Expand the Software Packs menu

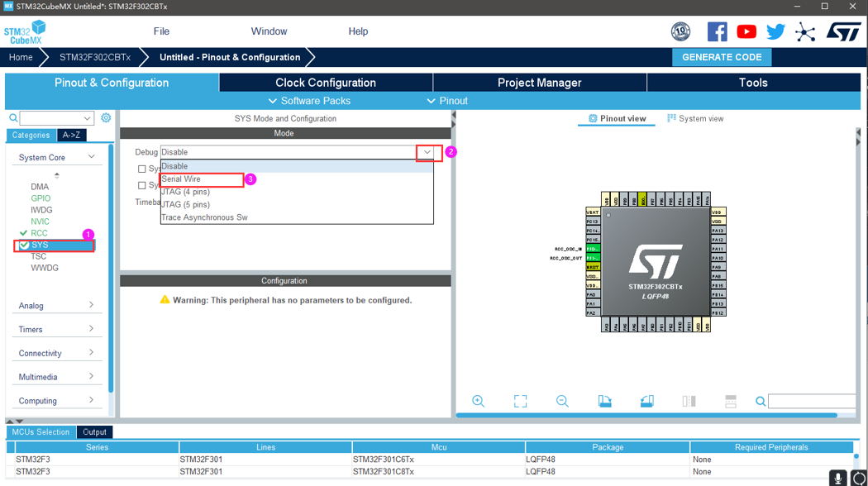pos(309,101)
